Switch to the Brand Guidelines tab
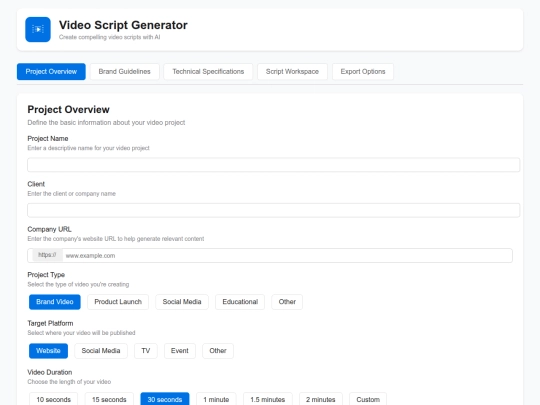The height and width of the screenshot is (405, 540). pos(124,72)
